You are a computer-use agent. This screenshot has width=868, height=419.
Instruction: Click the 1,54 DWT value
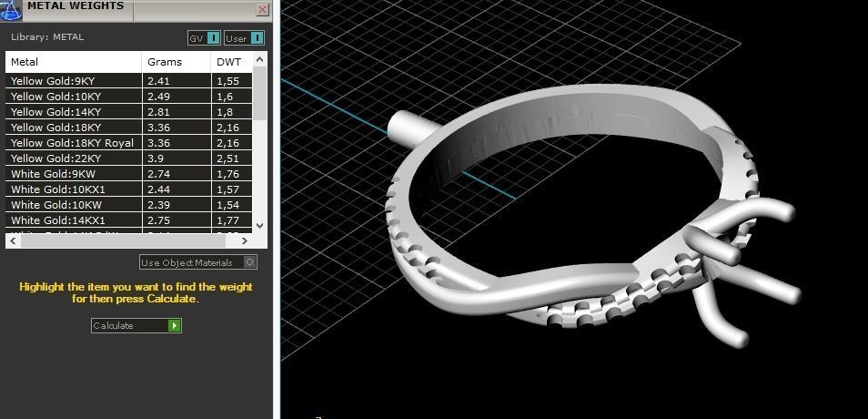click(x=227, y=205)
